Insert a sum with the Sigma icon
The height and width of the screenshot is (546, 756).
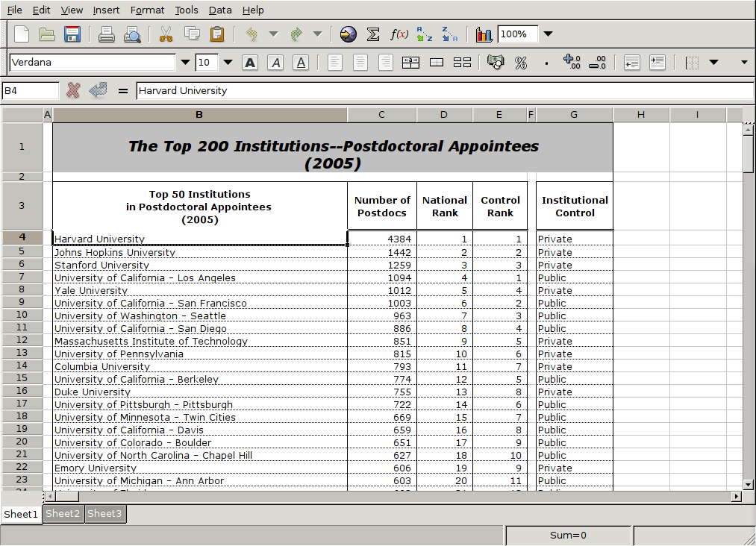(373, 34)
